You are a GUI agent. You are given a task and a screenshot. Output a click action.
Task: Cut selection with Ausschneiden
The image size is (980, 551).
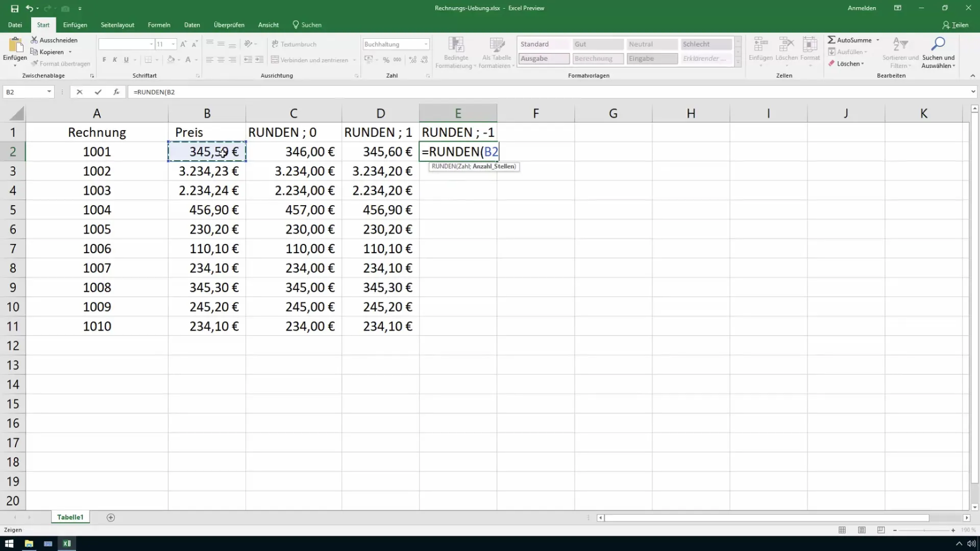pos(54,40)
